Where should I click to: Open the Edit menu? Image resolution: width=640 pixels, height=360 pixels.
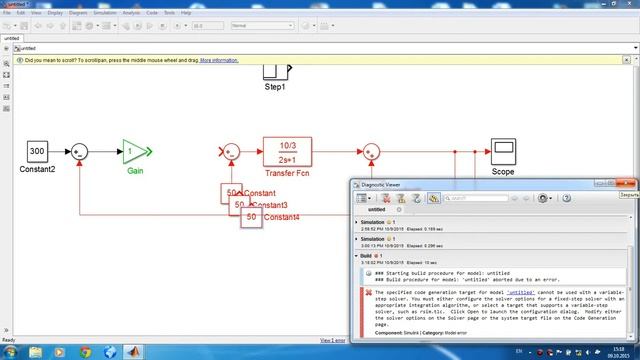21,13
